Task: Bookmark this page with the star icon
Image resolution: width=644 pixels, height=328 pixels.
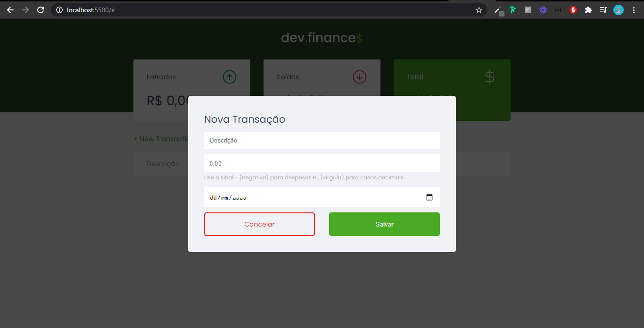Action: tap(479, 10)
